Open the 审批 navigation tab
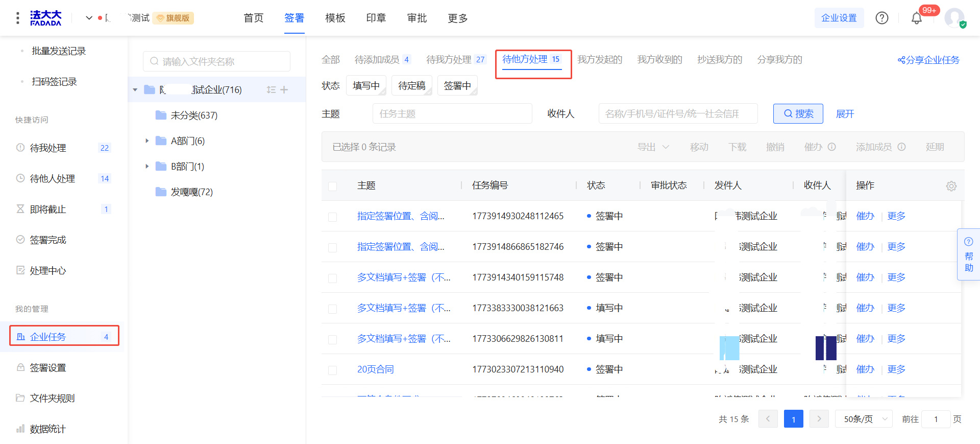 (417, 18)
